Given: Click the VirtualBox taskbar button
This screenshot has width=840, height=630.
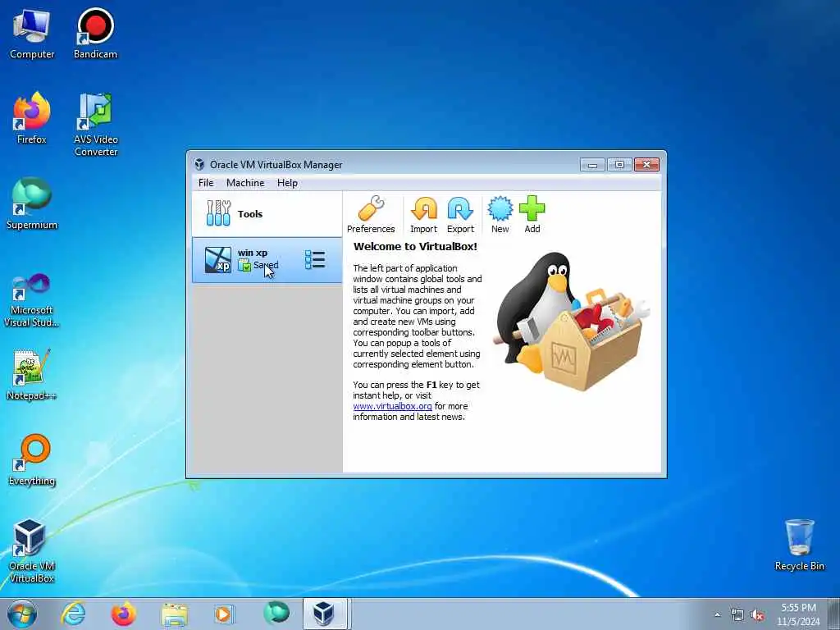Looking at the screenshot, I should pyautogui.click(x=326, y=614).
